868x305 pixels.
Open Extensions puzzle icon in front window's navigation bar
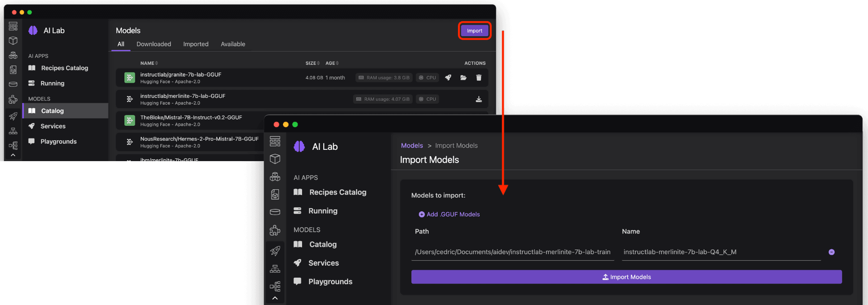pos(275,230)
